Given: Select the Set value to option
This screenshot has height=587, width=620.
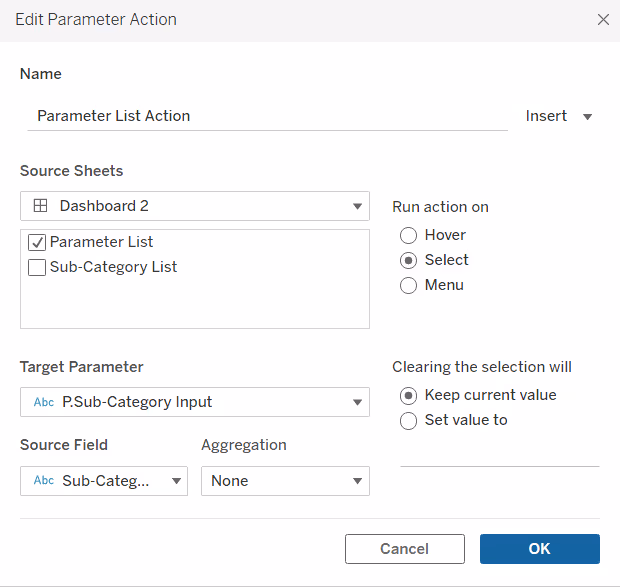Looking at the screenshot, I should click(408, 421).
